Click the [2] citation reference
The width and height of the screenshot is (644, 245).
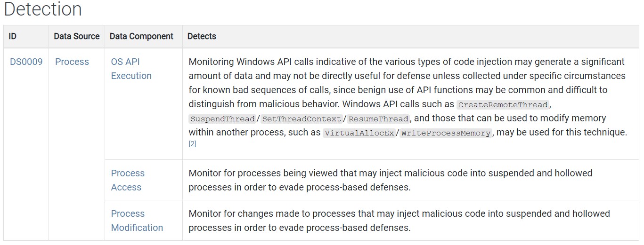click(x=192, y=144)
